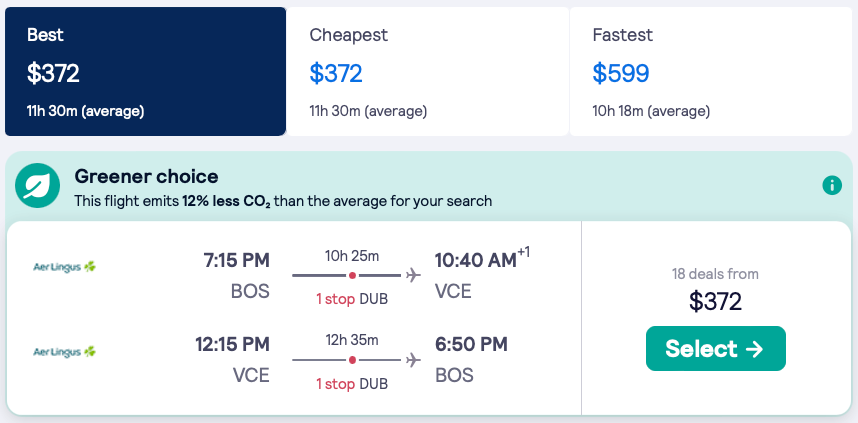This screenshot has height=423, width=858.
Task: Click the 12:15 PM VCE return departure
Action: pos(232,345)
